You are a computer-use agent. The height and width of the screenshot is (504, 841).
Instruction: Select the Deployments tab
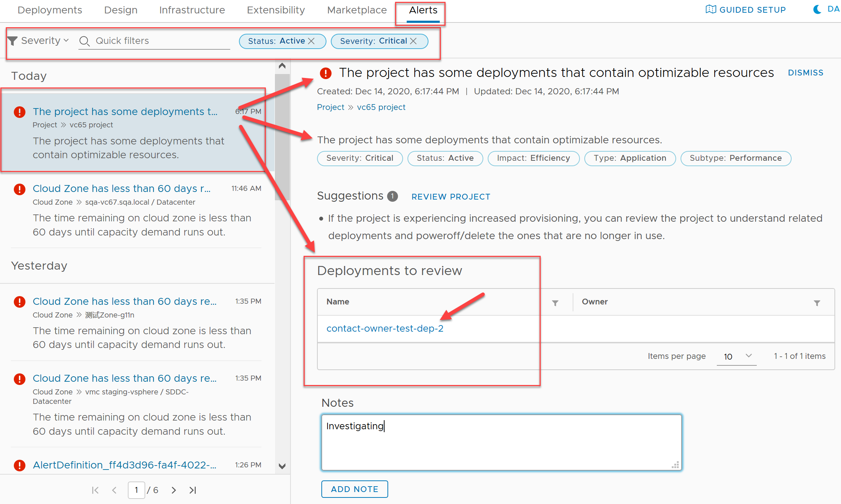pyautogui.click(x=49, y=9)
